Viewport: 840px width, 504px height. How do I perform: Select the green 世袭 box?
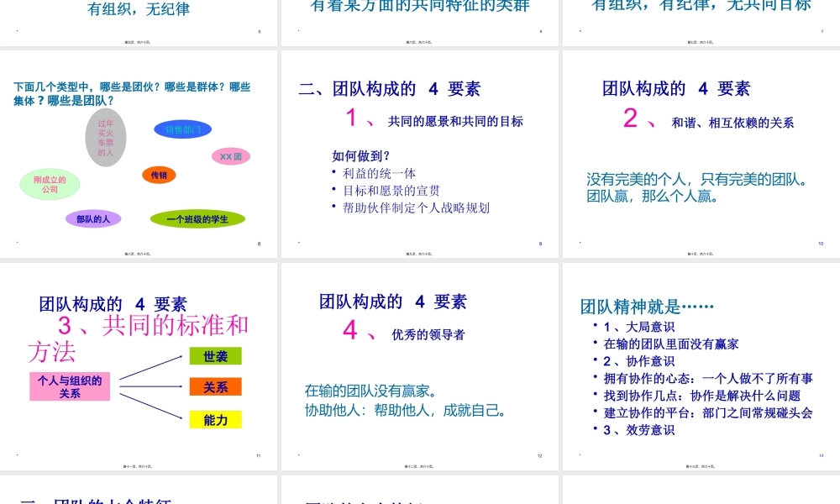214,355
